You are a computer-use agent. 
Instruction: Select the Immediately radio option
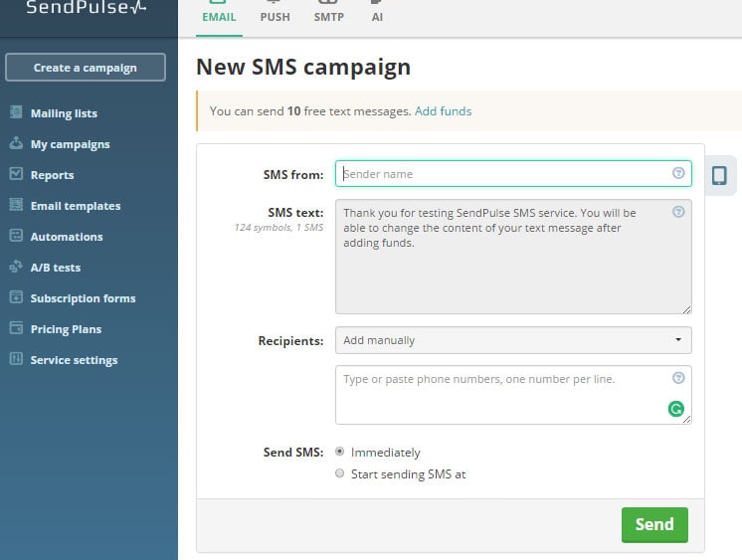(340, 452)
